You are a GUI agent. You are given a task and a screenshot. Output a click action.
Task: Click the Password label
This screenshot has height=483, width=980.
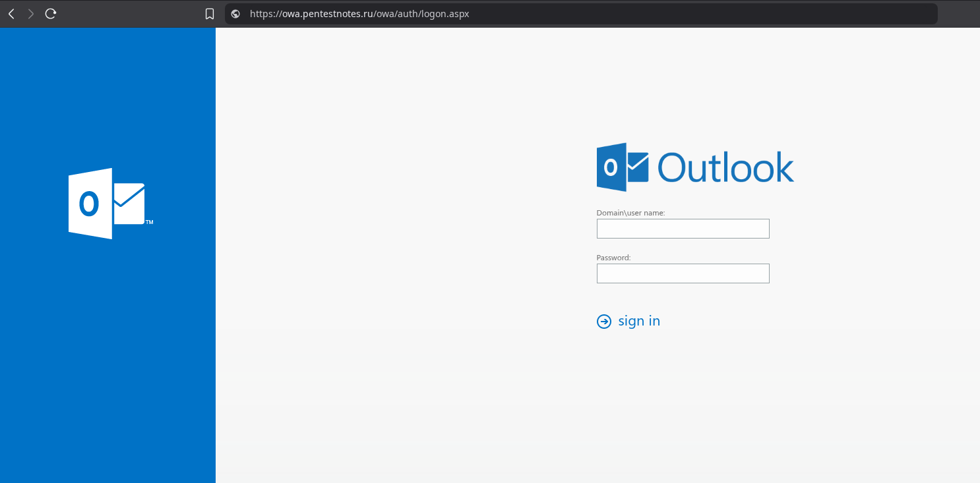(x=613, y=258)
